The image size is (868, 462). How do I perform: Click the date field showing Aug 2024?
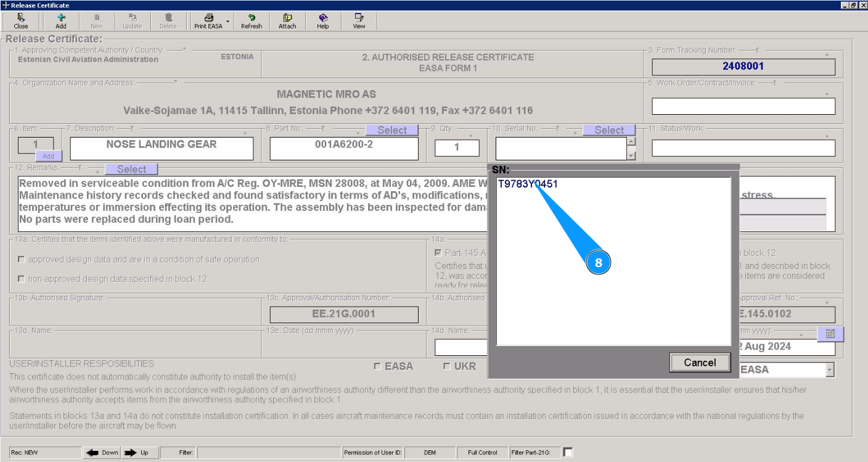point(787,347)
